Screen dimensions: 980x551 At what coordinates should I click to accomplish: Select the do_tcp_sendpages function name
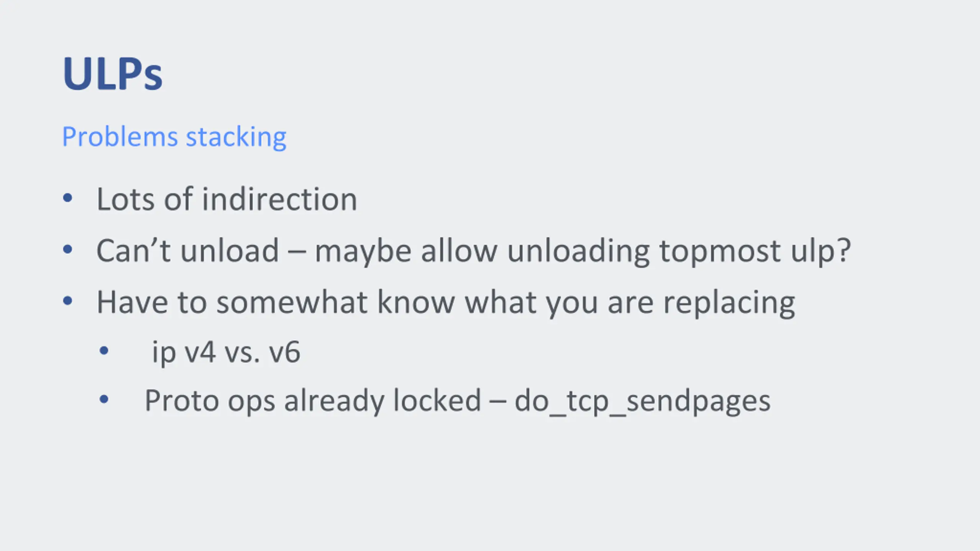coord(643,402)
